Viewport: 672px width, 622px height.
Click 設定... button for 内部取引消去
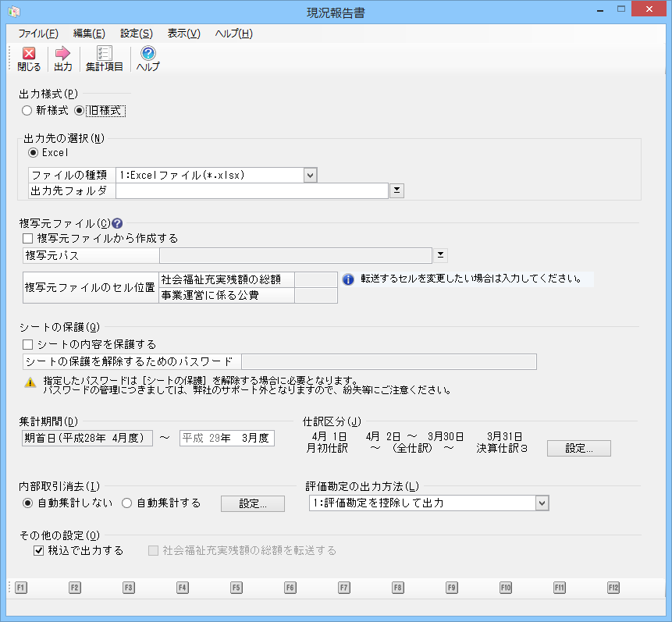(252, 503)
